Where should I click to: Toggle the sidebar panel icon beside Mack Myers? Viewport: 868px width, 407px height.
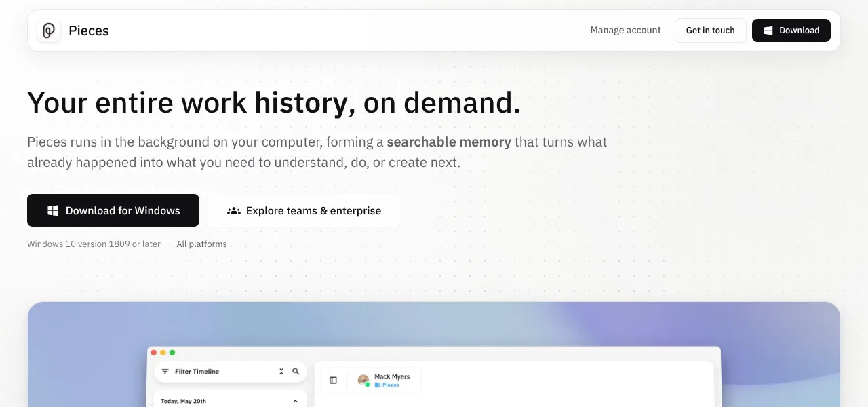(x=333, y=381)
